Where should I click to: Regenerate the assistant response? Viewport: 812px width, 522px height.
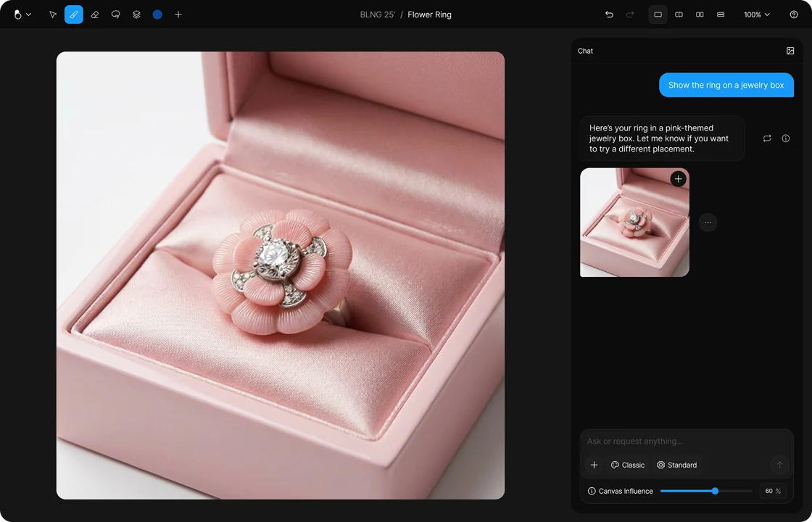click(x=767, y=138)
